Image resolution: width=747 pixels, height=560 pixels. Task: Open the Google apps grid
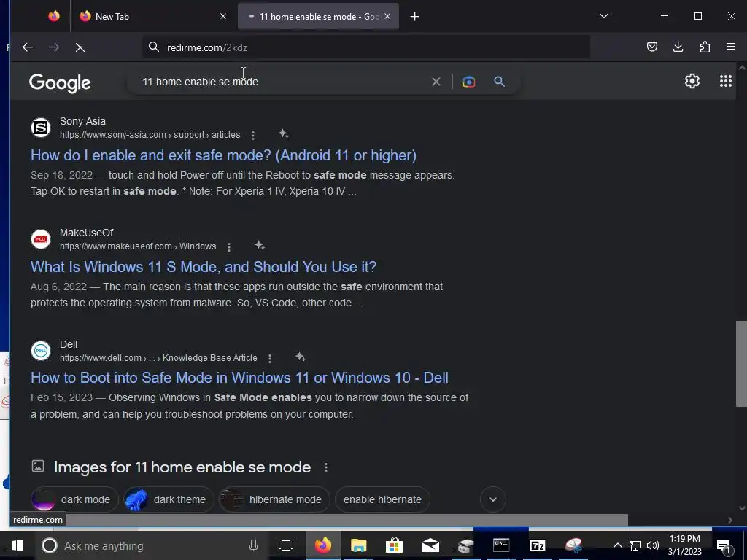pos(726,81)
